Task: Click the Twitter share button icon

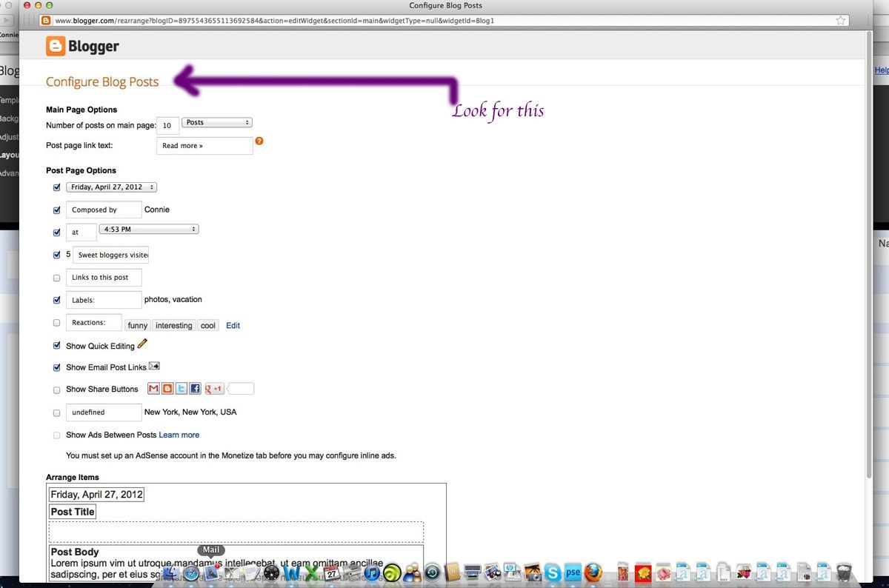Action: pyautogui.click(x=182, y=388)
